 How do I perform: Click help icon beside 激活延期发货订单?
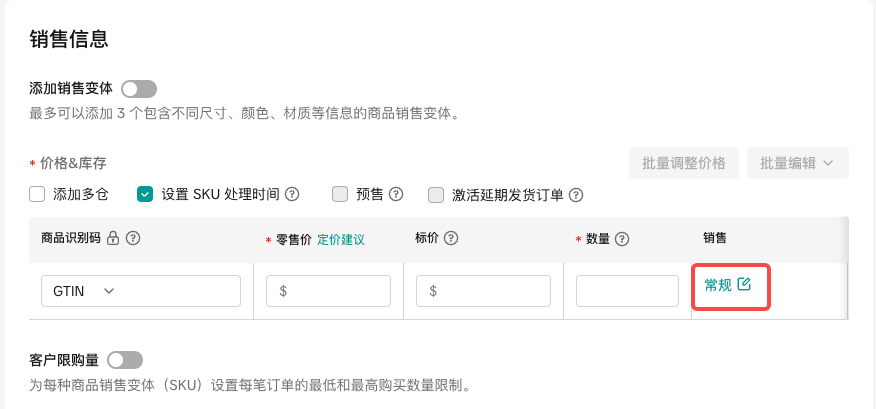pyautogui.click(x=576, y=195)
